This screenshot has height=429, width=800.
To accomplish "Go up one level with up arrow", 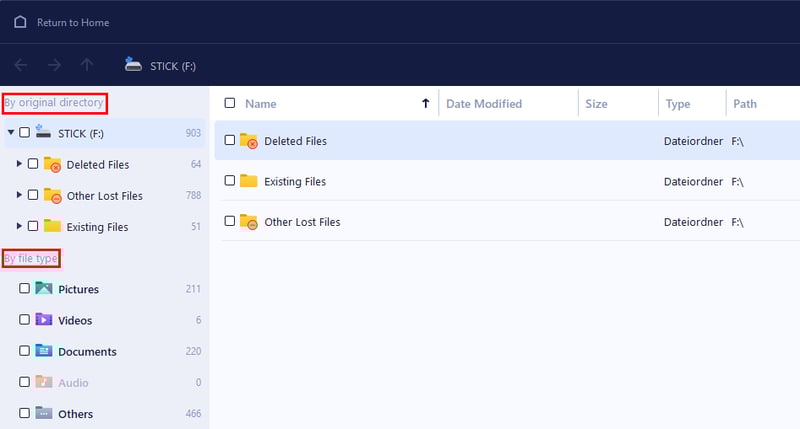I will click(87, 65).
